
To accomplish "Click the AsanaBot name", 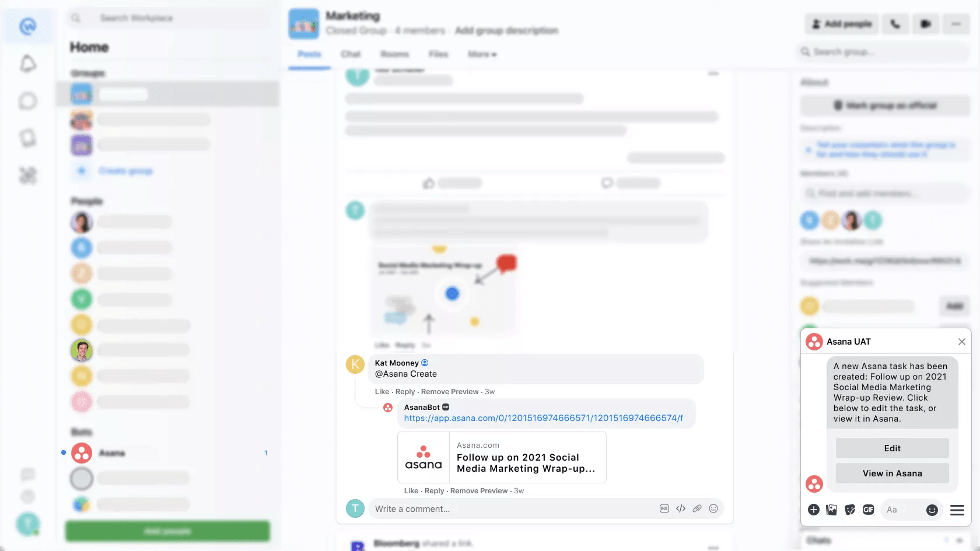I will (x=422, y=407).
